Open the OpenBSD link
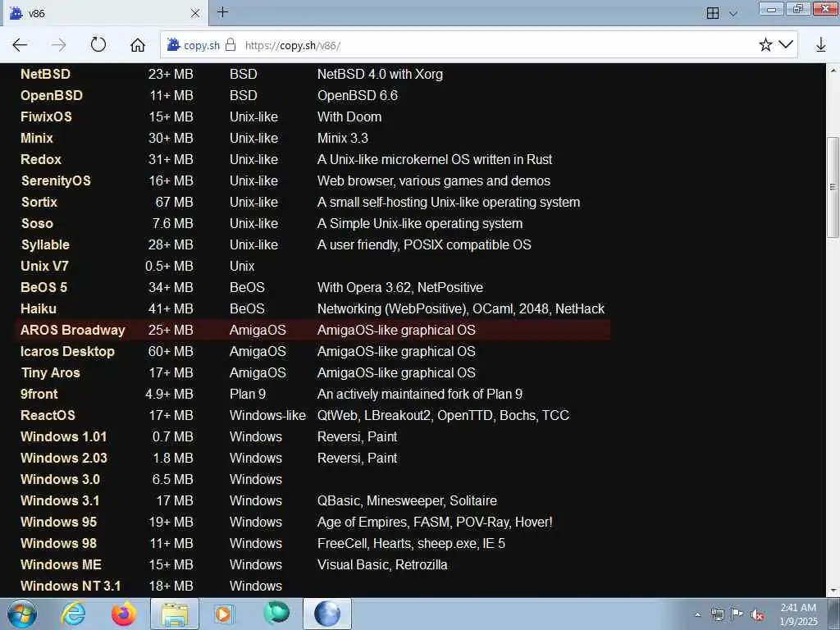This screenshot has width=840, height=630. pyautogui.click(x=52, y=95)
